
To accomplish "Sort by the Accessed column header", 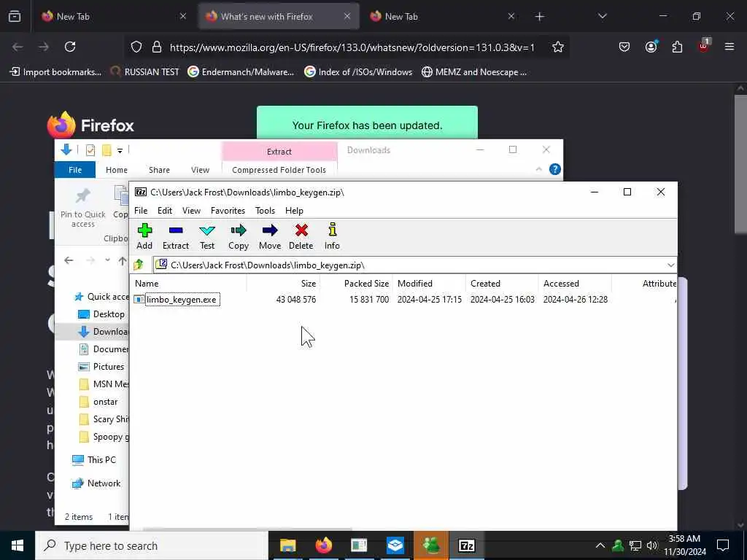I will pos(575,284).
